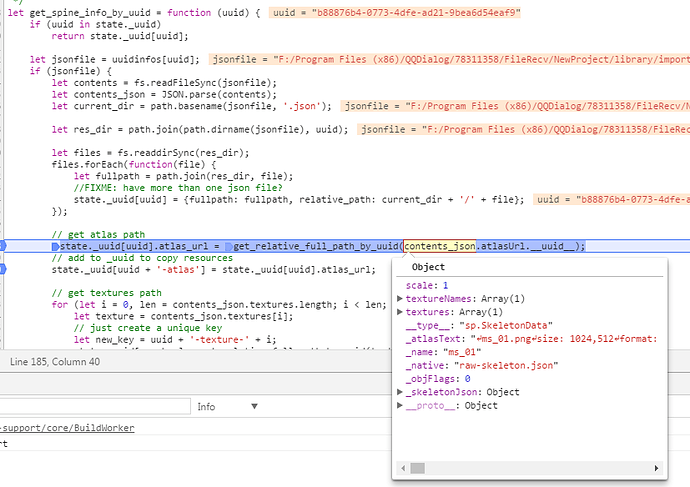Open the support/core/BuildWorker link
The width and height of the screenshot is (690, 487).
click(67, 428)
